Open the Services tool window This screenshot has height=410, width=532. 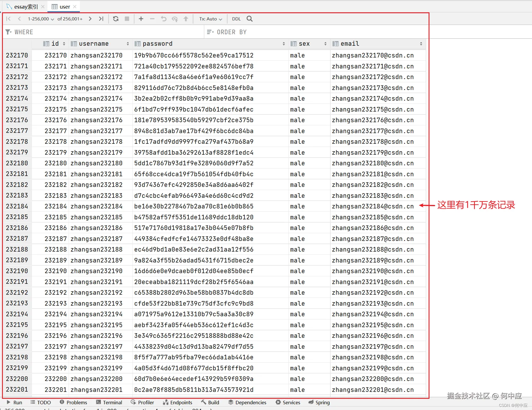pos(288,403)
